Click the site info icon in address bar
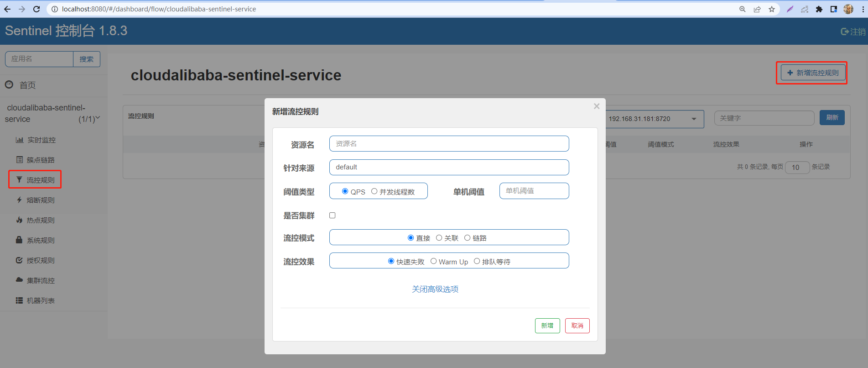 coord(54,9)
